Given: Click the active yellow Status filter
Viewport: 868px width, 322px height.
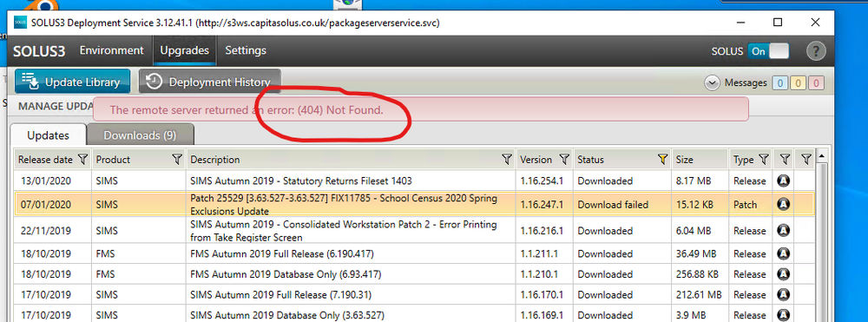Looking at the screenshot, I should [662, 160].
